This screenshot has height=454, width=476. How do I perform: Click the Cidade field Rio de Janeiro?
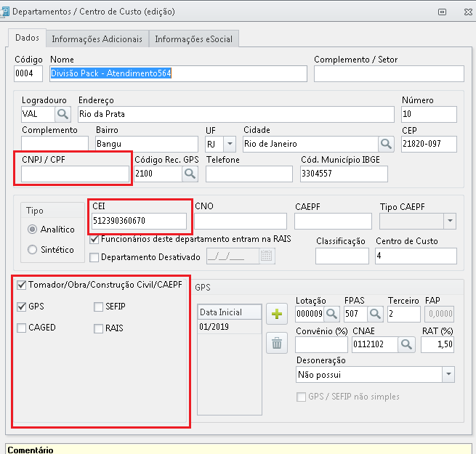pyautogui.click(x=310, y=144)
